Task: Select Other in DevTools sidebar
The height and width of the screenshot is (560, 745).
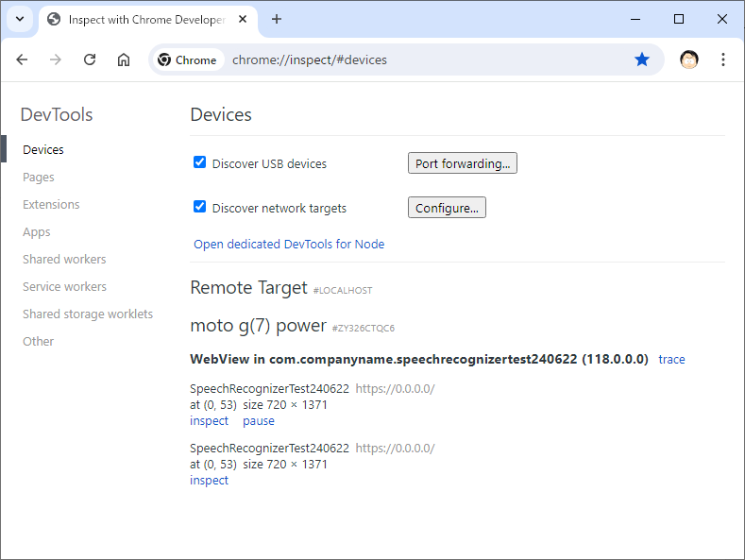Action: [39, 341]
